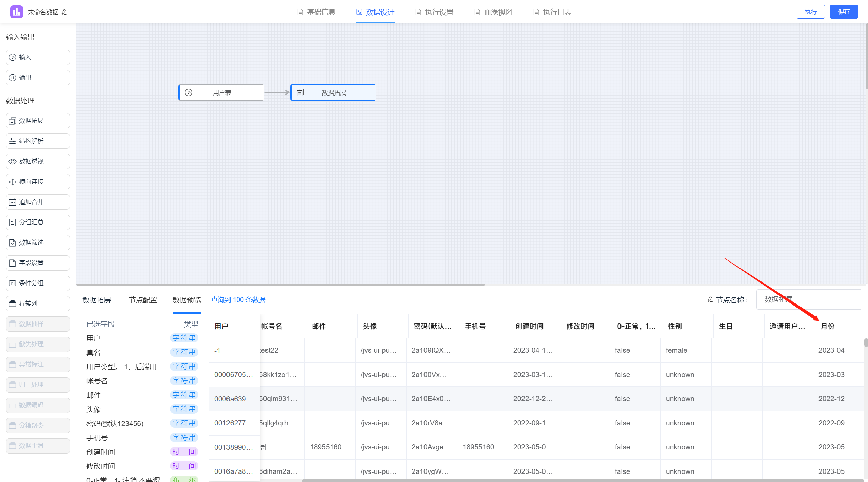Open the 执行日志 tab
This screenshot has height=482, width=868.
click(x=552, y=12)
